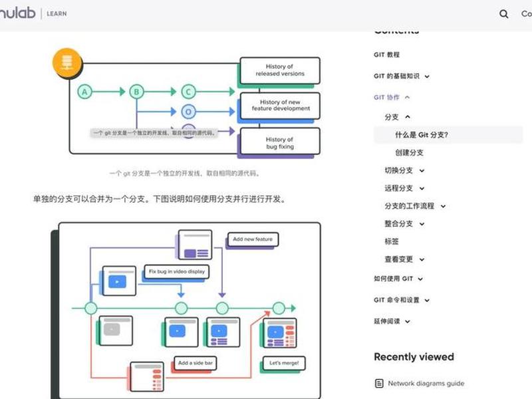The height and width of the screenshot is (399, 532).
Task: Click Fix bug in video display label
Action: pyautogui.click(x=177, y=271)
